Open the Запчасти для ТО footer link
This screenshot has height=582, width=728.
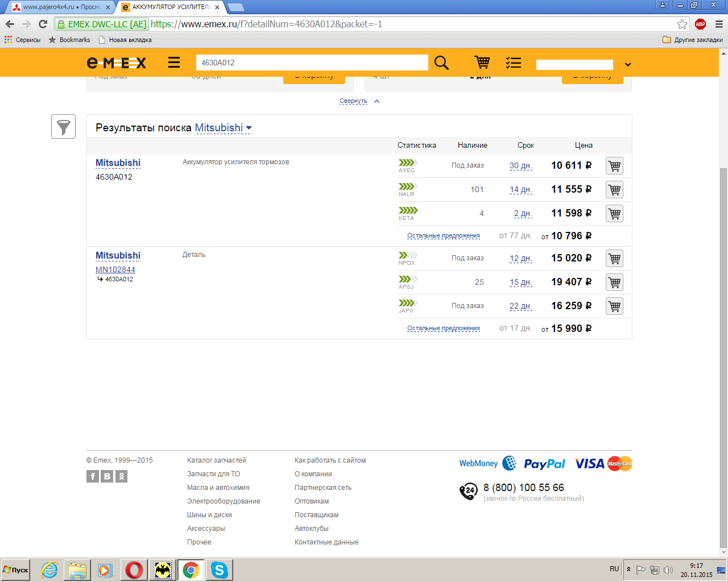pyautogui.click(x=214, y=474)
